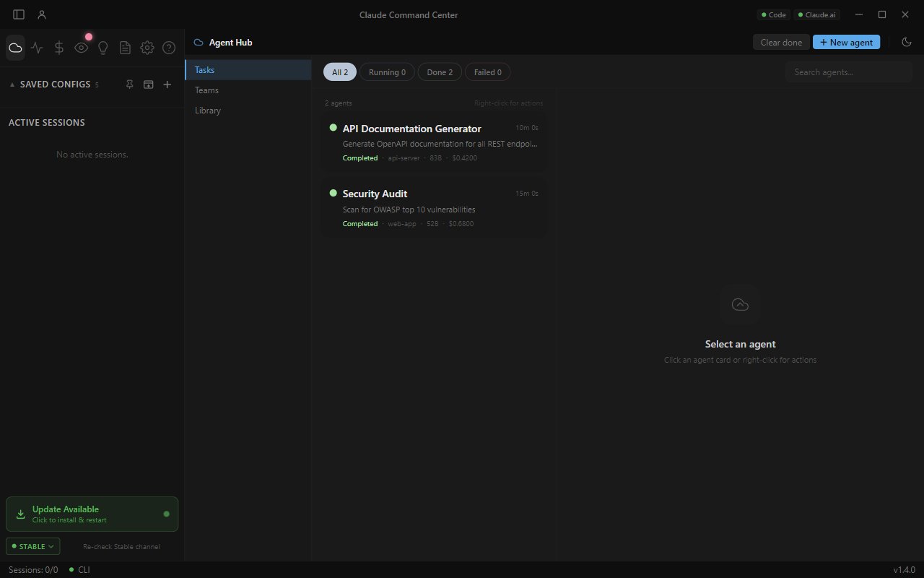
Task: Filter by Failed 0 agents
Action: pyautogui.click(x=487, y=72)
